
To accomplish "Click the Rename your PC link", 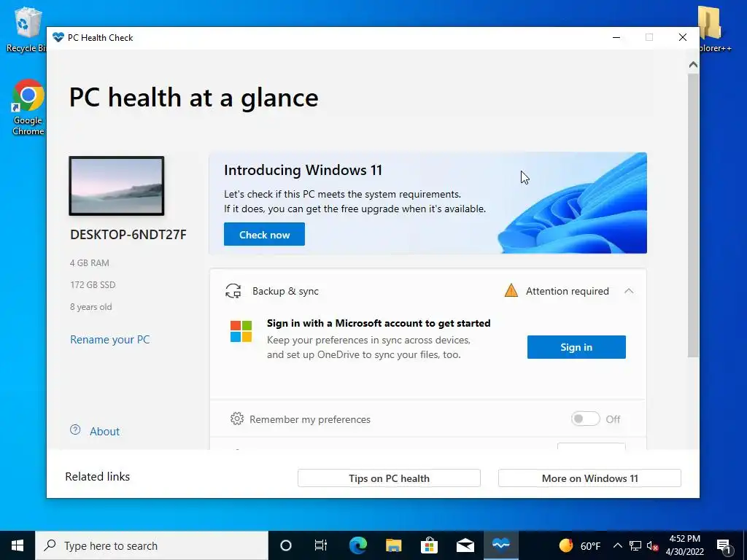I will [110, 340].
